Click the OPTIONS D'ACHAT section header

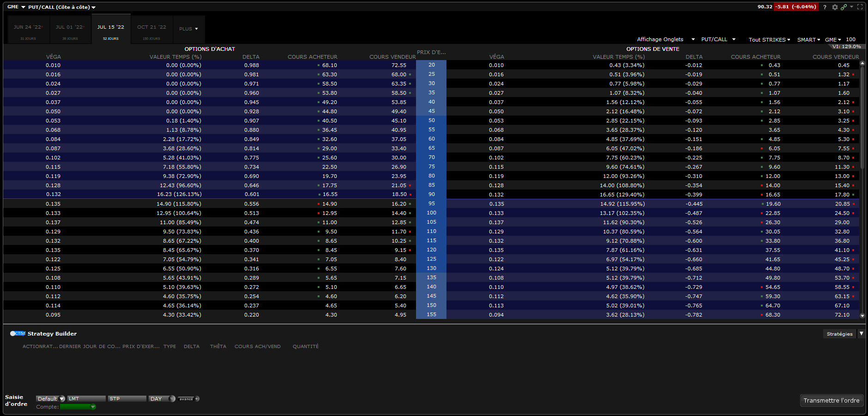pos(210,49)
